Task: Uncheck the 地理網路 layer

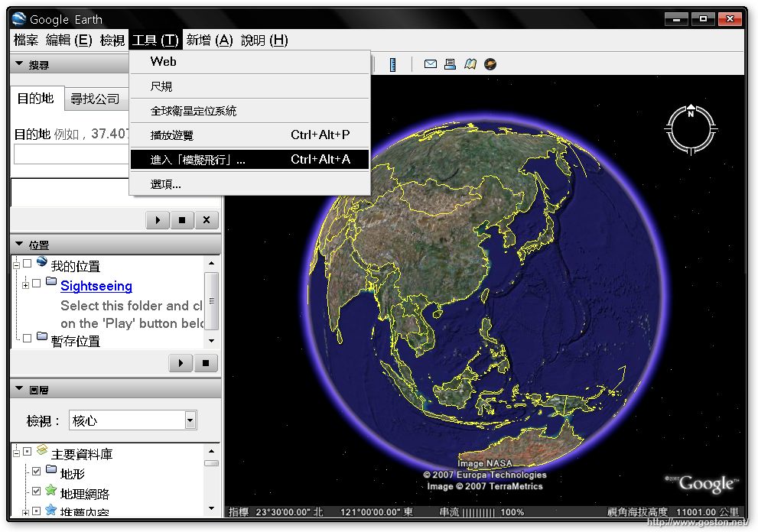Action: click(36, 491)
